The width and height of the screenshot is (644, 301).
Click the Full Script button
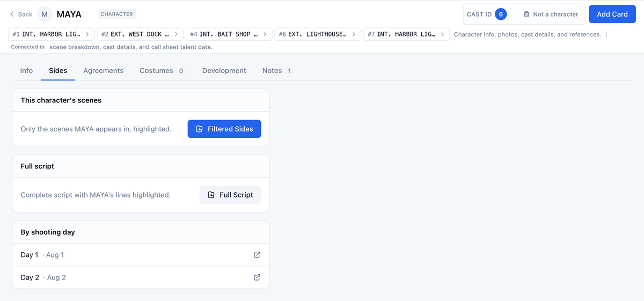pos(230,195)
